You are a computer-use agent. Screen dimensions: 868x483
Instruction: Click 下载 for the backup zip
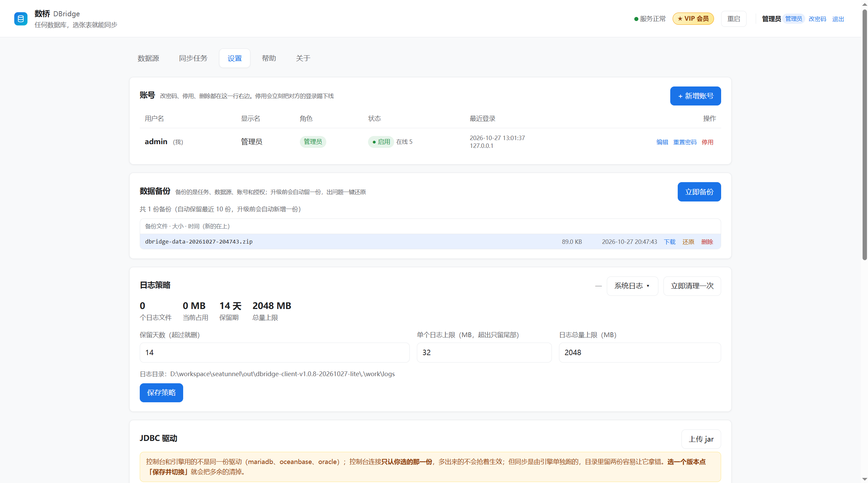pyautogui.click(x=669, y=242)
